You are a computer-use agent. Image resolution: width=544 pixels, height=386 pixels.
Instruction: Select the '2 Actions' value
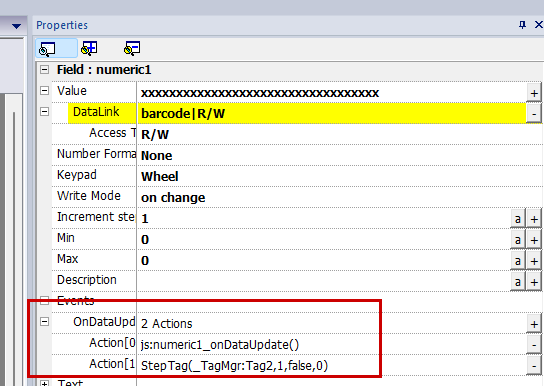coord(167,324)
